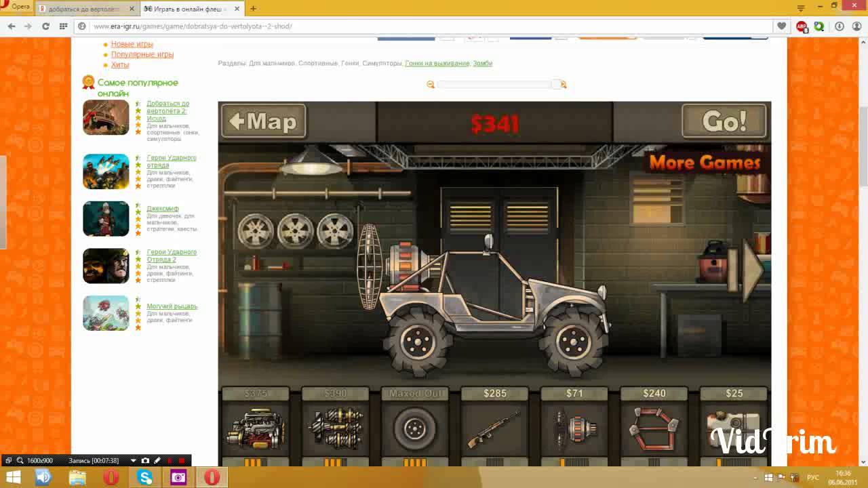
Task: Open the Добраться до вертолета 2 game link
Action: [167, 111]
